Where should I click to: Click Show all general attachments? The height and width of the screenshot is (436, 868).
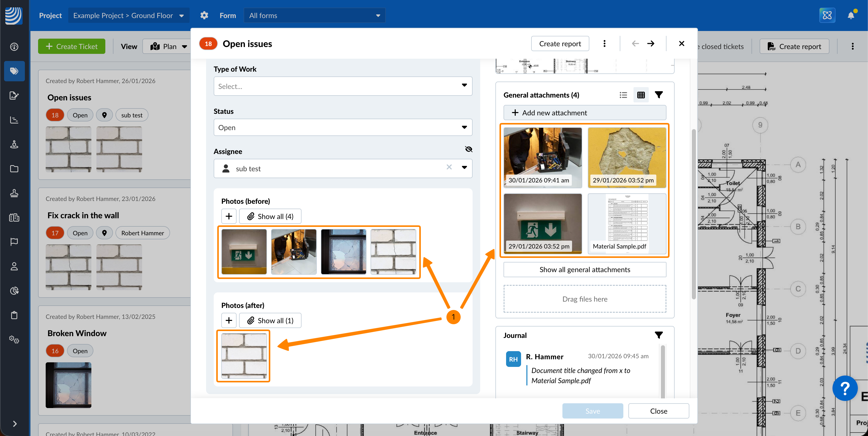pos(584,269)
